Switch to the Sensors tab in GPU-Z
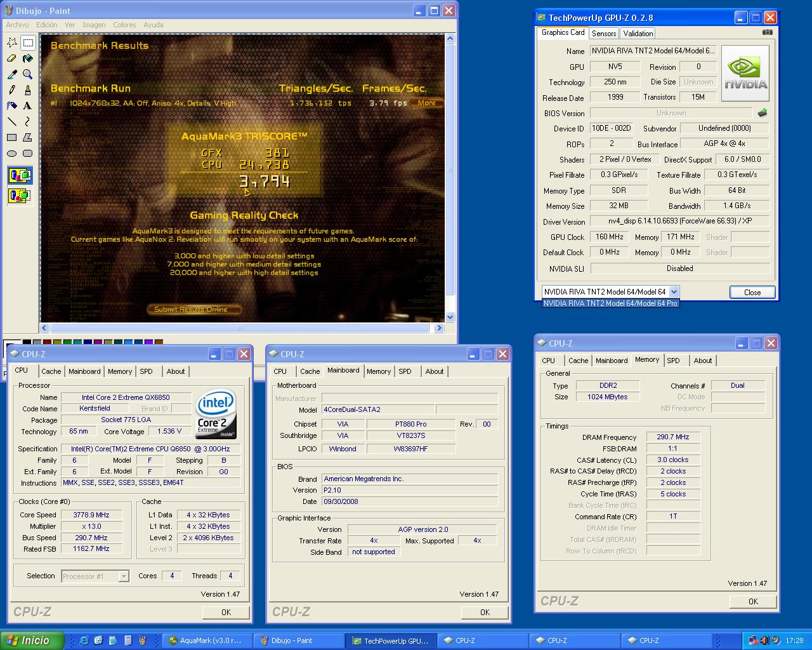The height and width of the screenshot is (650, 812). 604,34
